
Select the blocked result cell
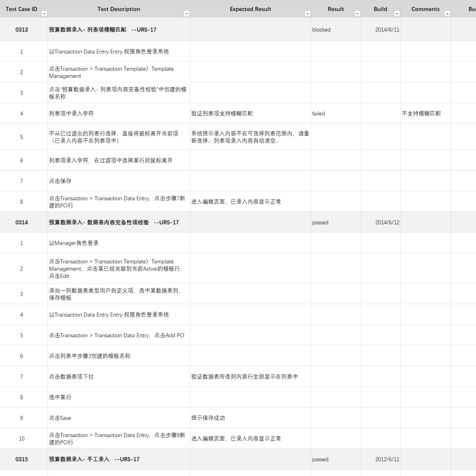tap(336, 30)
